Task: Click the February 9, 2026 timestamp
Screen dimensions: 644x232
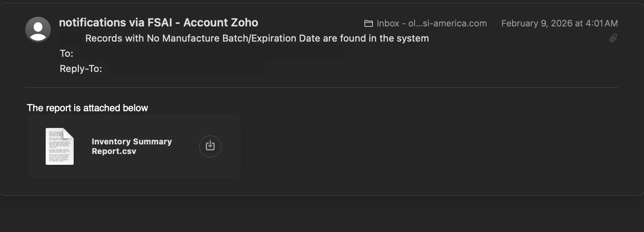Action: (x=559, y=24)
